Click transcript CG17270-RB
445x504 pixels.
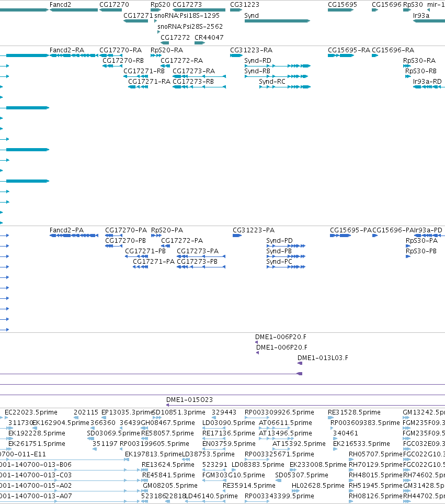123,61
